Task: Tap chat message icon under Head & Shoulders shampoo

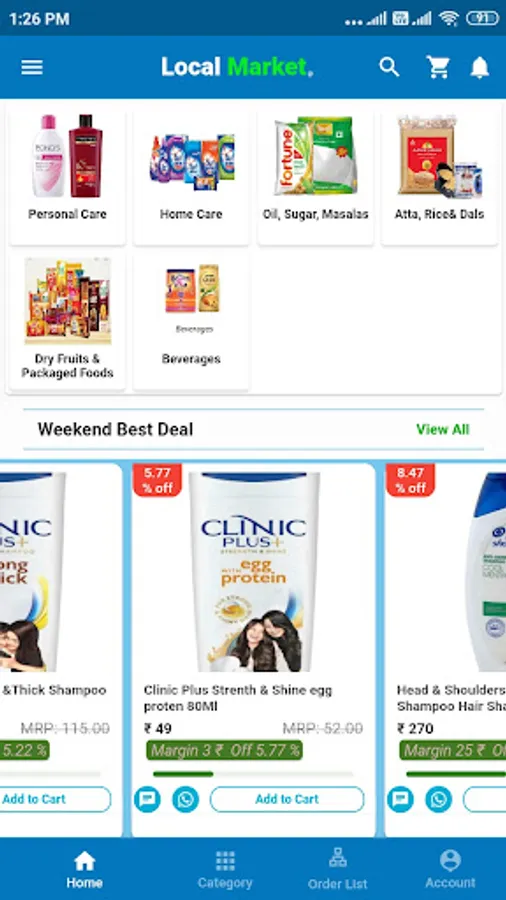Action: tap(400, 799)
